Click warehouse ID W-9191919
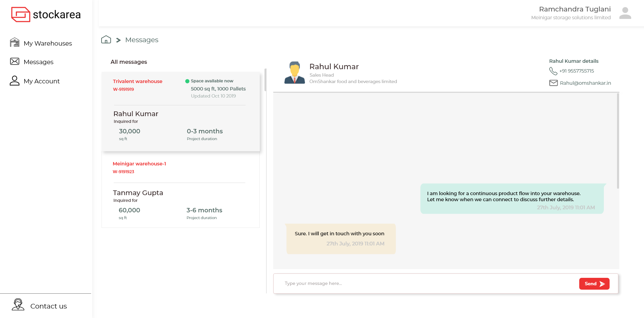This screenshot has width=644, height=318. (123, 89)
